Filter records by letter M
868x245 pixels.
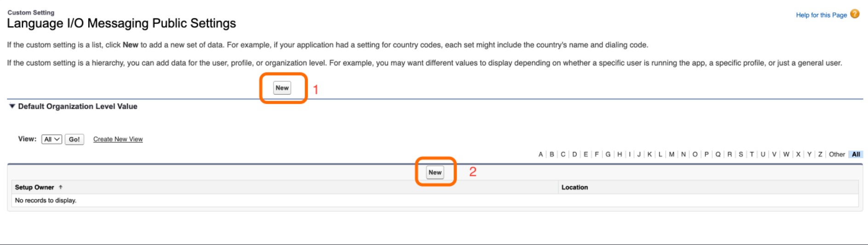click(x=672, y=154)
